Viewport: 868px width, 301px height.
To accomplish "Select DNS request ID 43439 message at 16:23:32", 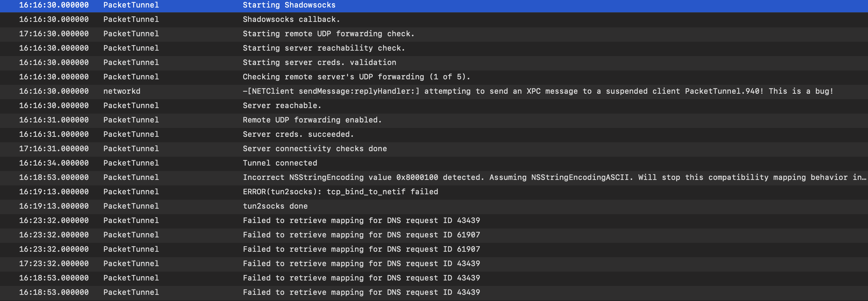I will [361, 221].
